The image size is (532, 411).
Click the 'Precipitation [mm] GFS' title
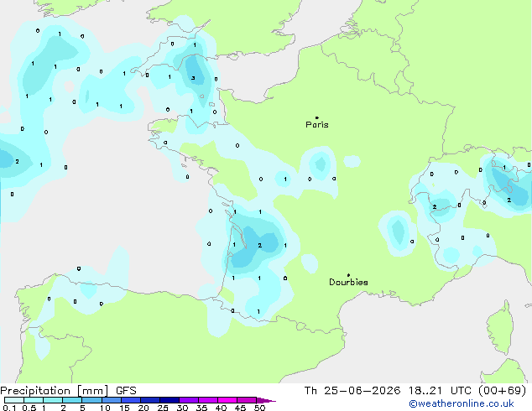[x=68, y=391]
